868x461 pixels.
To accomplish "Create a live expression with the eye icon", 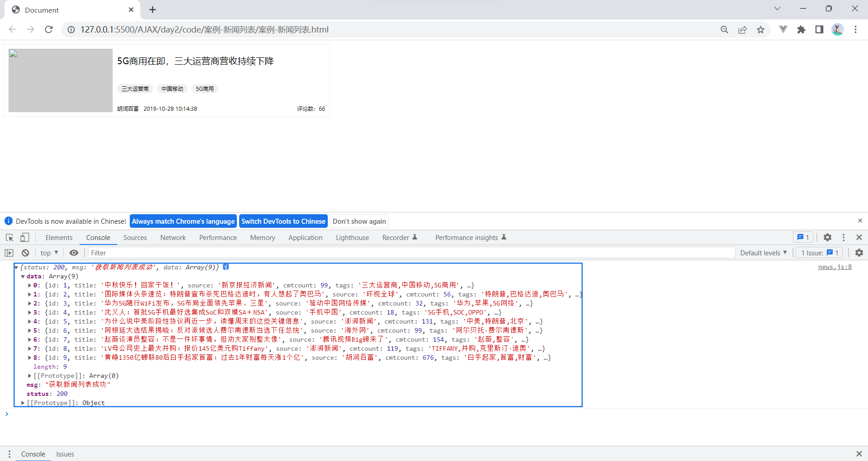I will pos(74,253).
